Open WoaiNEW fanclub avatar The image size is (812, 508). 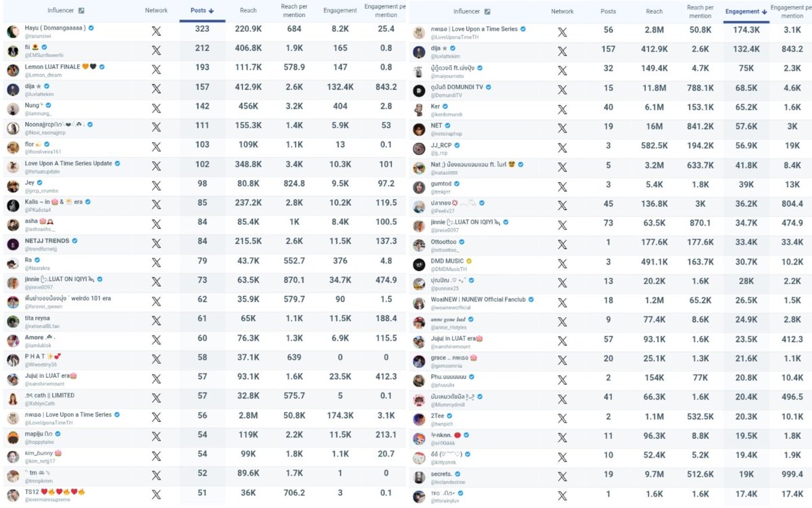419,303
